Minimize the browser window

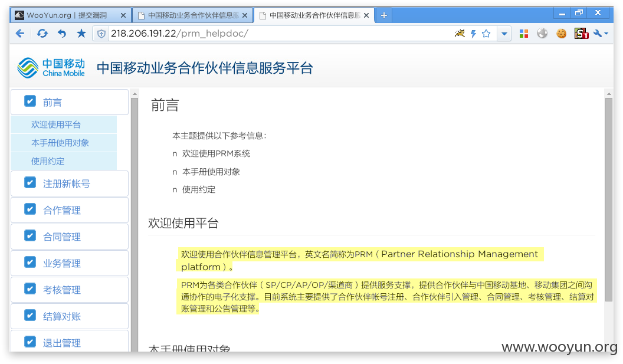562,14
